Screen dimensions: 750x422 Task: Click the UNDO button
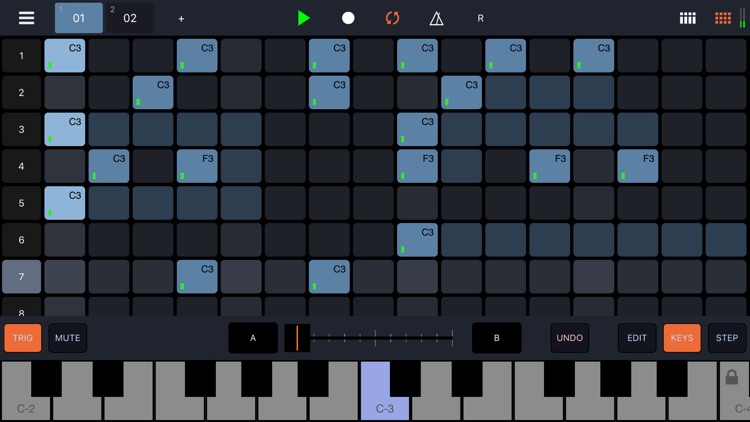coord(570,338)
